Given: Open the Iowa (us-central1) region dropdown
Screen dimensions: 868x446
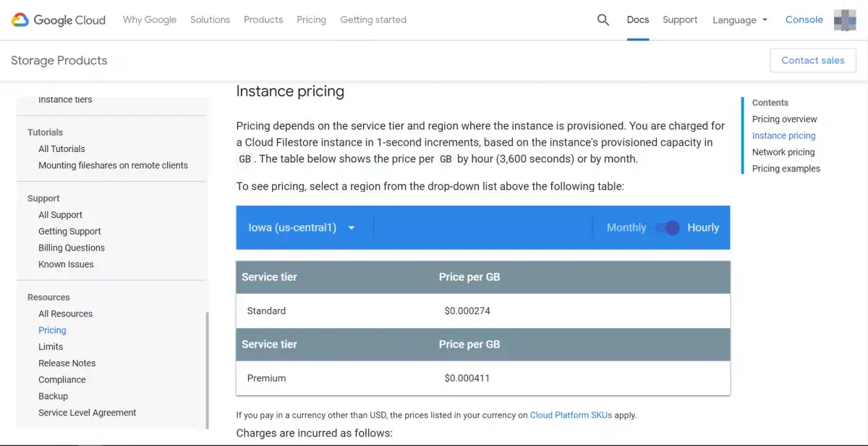Looking at the screenshot, I should (302, 227).
